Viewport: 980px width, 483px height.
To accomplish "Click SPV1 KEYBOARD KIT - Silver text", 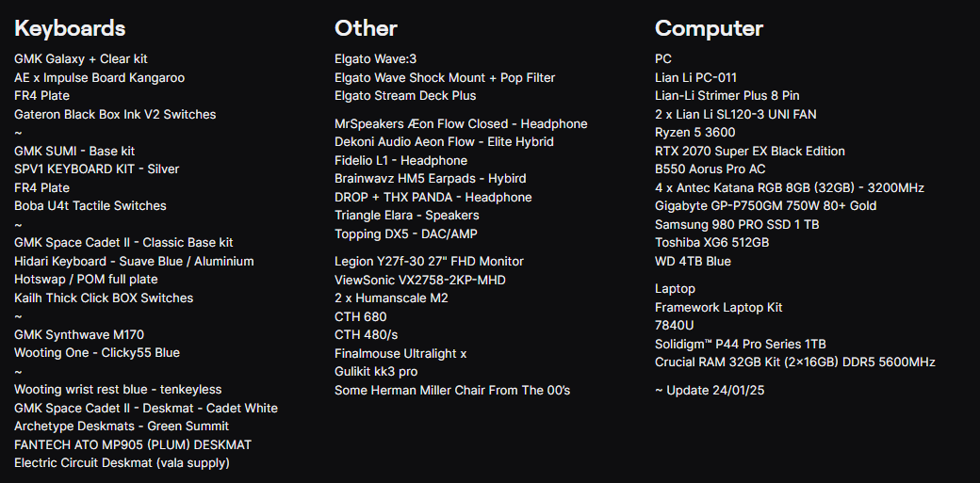I will point(96,169).
